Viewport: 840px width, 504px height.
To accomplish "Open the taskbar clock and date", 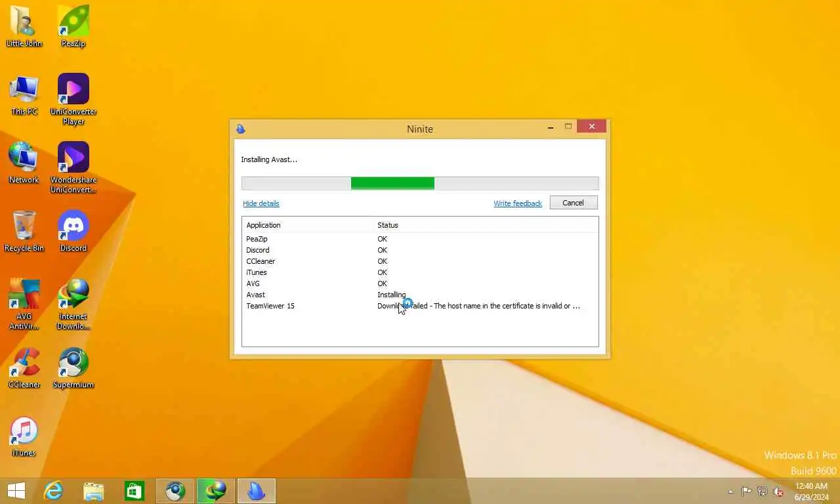I will 811,491.
